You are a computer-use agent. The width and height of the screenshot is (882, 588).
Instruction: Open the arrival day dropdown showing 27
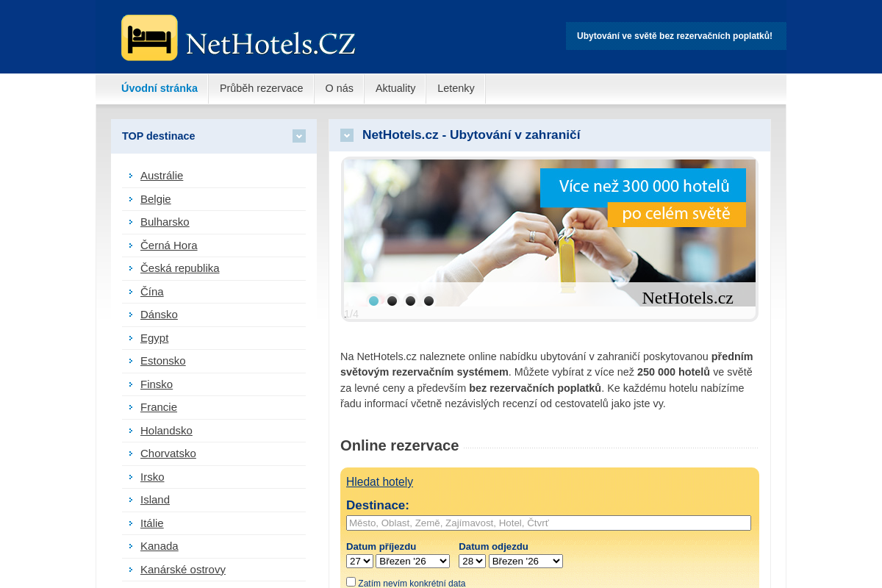pos(359,560)
